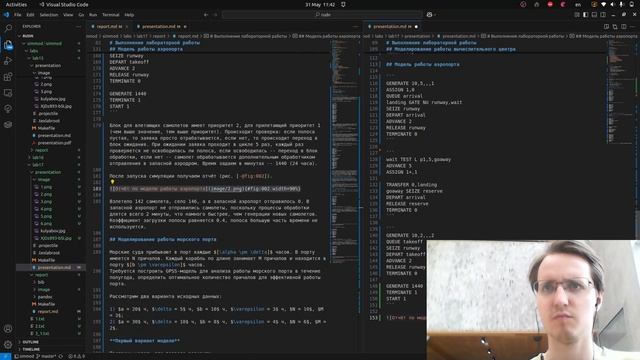Open kulyabov.jpg under lab17 image
The width and height of the screenshot is (640, 360).
coord(52,231)
